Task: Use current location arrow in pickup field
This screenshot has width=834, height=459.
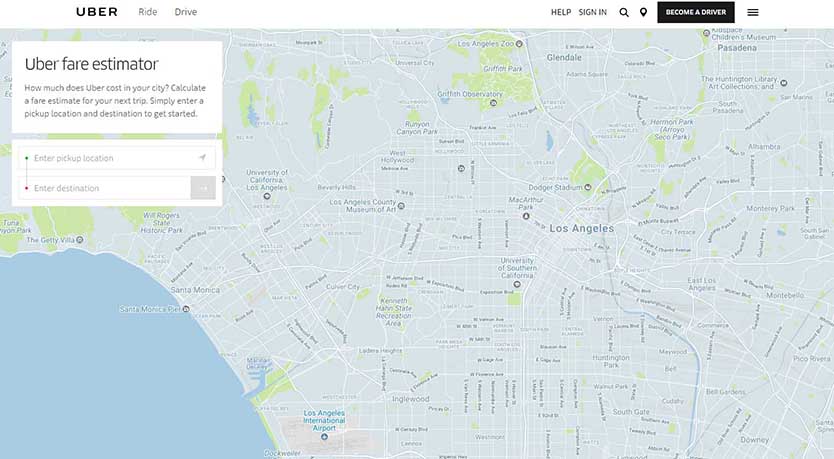Action: coord(202,158)
